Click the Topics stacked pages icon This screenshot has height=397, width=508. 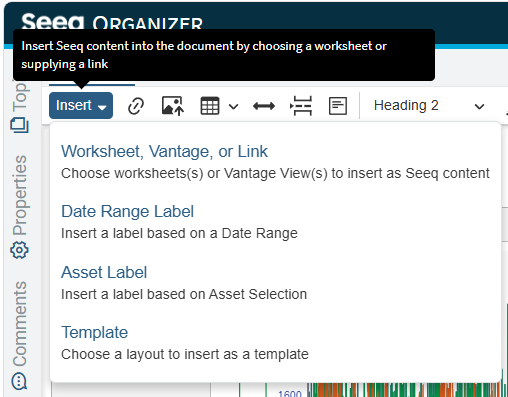pos(19,125)
